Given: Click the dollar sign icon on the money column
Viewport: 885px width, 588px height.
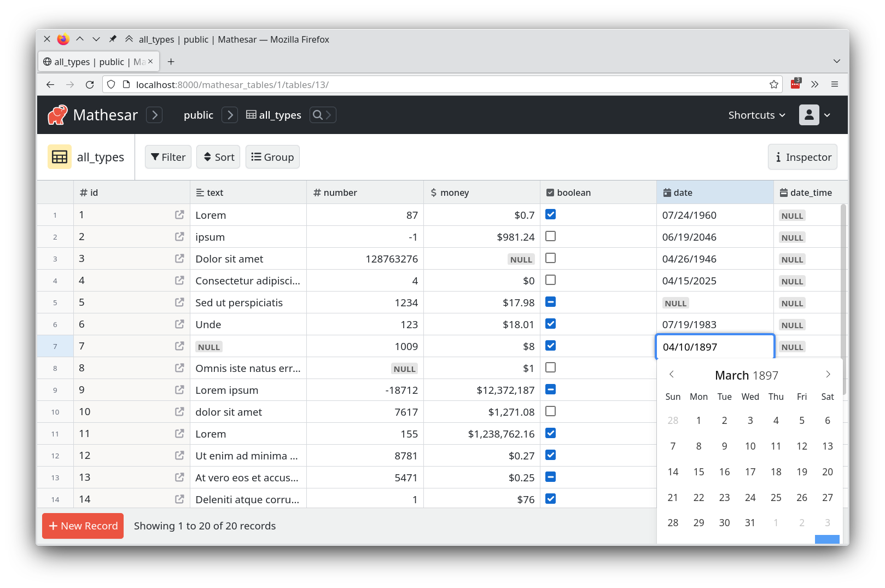Looking at the screenshot, I should (433, 192).
